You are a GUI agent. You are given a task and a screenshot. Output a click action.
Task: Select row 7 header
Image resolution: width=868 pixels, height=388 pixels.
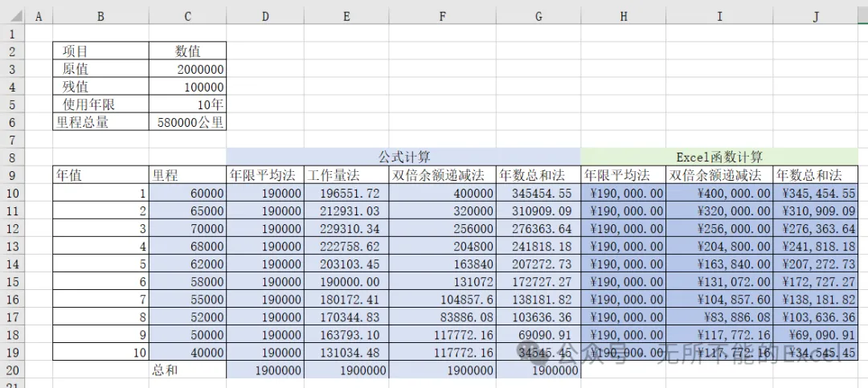12,140
